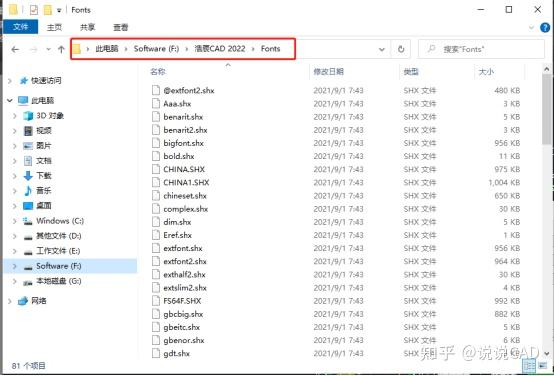Select file extfont.shx icon

pos(156,248)
